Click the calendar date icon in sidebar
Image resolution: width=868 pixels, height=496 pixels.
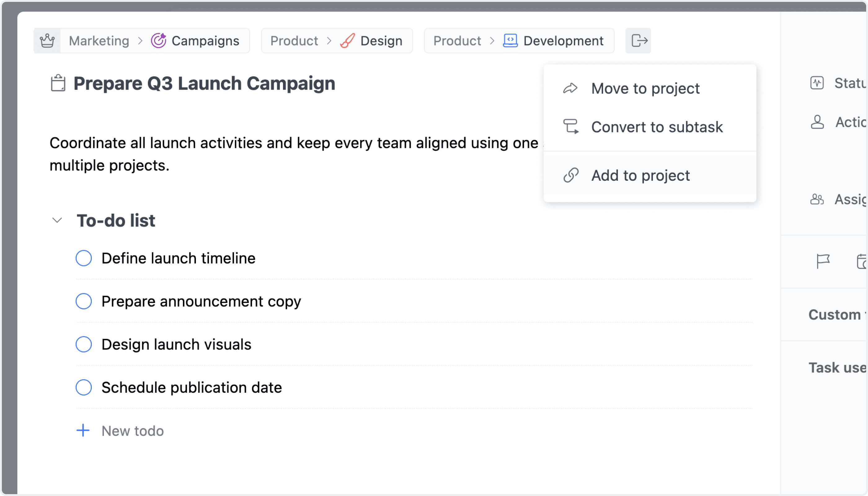click(862, 261)
